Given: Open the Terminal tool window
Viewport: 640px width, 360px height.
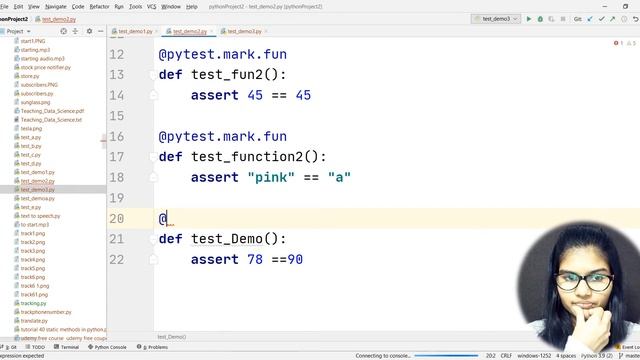Looking at the screenshot, I should pyautogui.click(x=66, y=347).
